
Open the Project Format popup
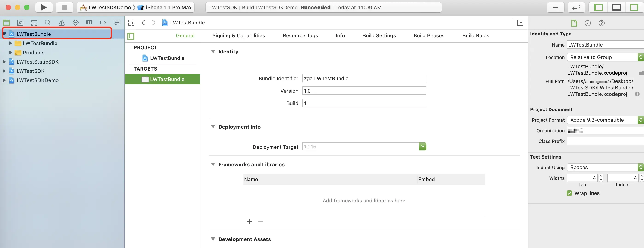pyautogui.click(x=605, y=120)
